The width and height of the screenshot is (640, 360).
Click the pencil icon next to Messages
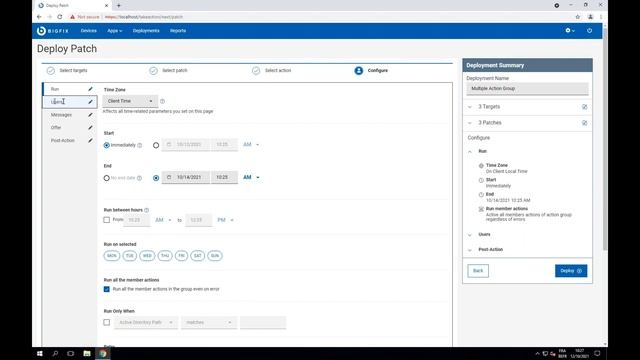click(90, 115)
